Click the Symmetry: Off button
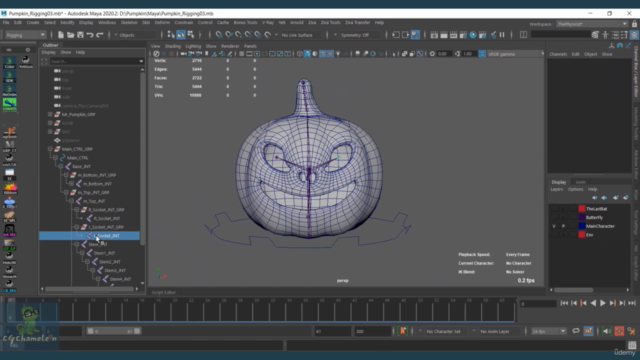 click(x=355, y=35)
